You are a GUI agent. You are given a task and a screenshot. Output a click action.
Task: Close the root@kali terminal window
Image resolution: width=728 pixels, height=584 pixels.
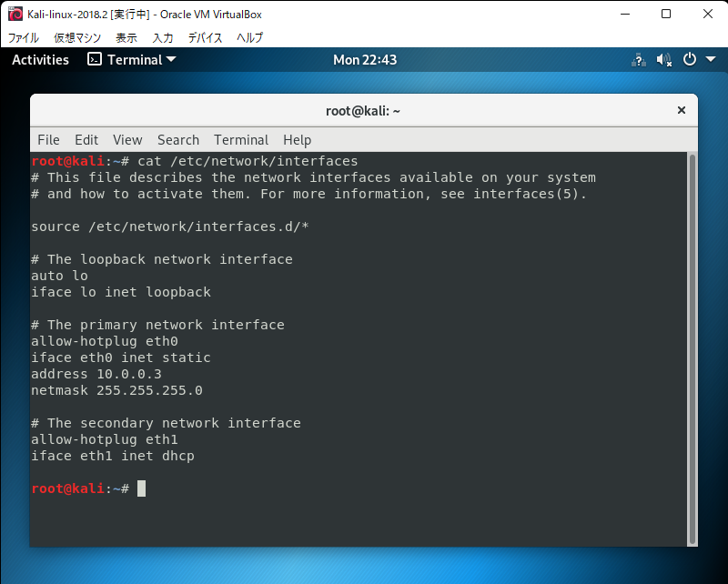pyautogui.click(x=681, y=110)
